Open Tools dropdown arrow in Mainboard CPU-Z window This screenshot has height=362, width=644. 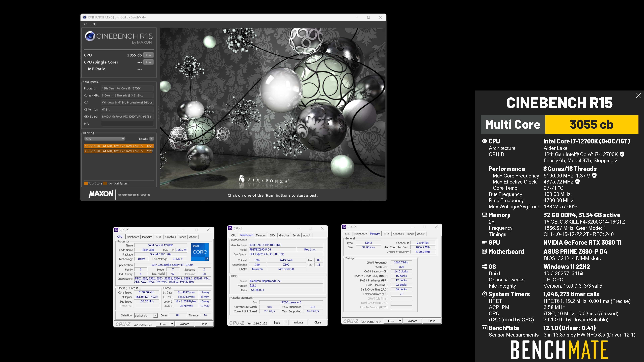point(286,322)
